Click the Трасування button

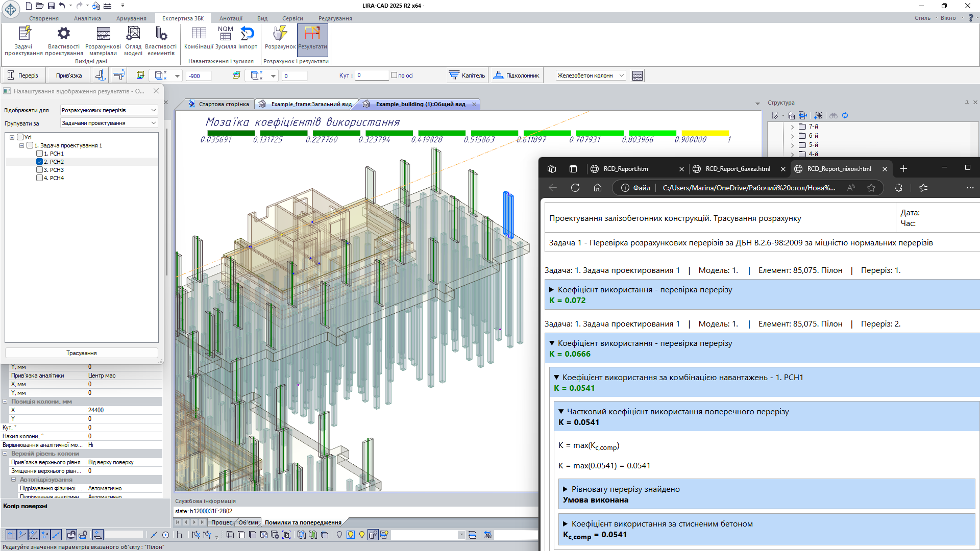point(82,353)
